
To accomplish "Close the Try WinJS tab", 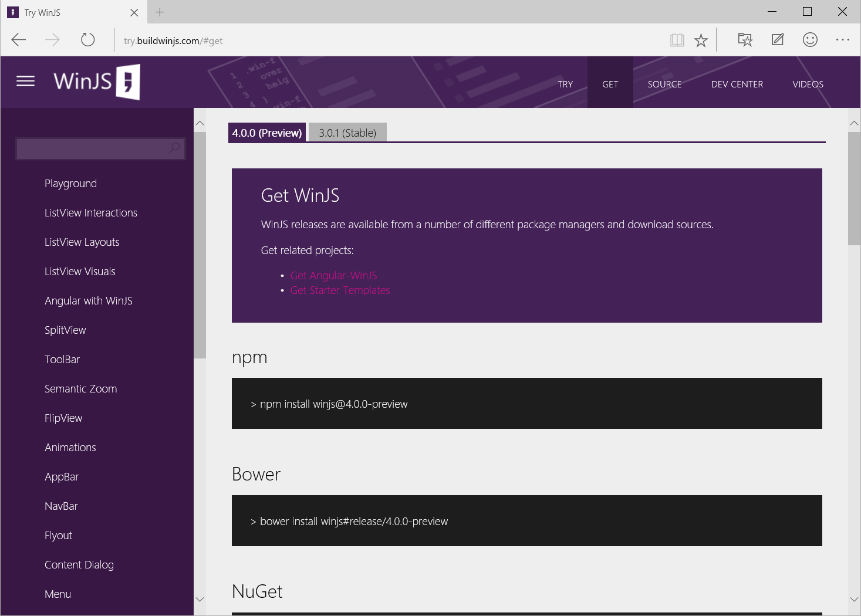I will (134, 12).
